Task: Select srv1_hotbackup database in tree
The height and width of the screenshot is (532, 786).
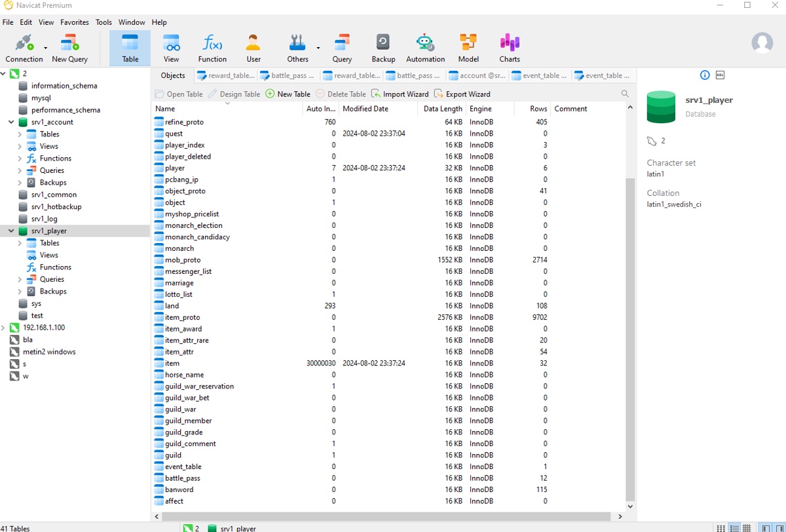Action: tap(56, 206)
